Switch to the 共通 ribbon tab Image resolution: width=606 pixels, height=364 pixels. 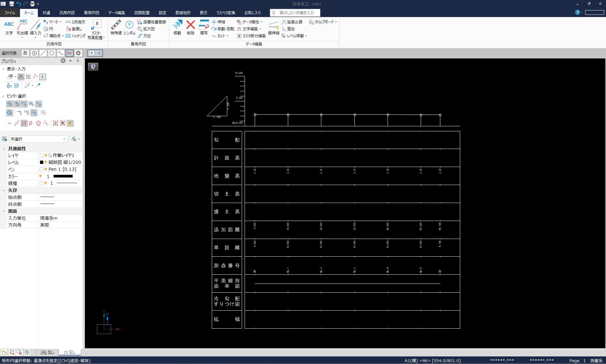click(x=46, y=13)
